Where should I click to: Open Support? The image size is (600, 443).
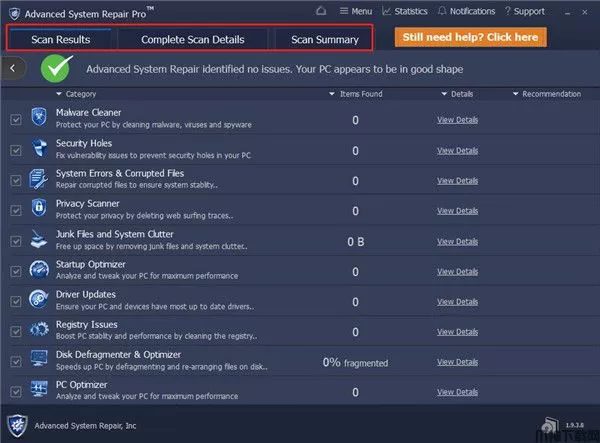click(x=525, y=11)
